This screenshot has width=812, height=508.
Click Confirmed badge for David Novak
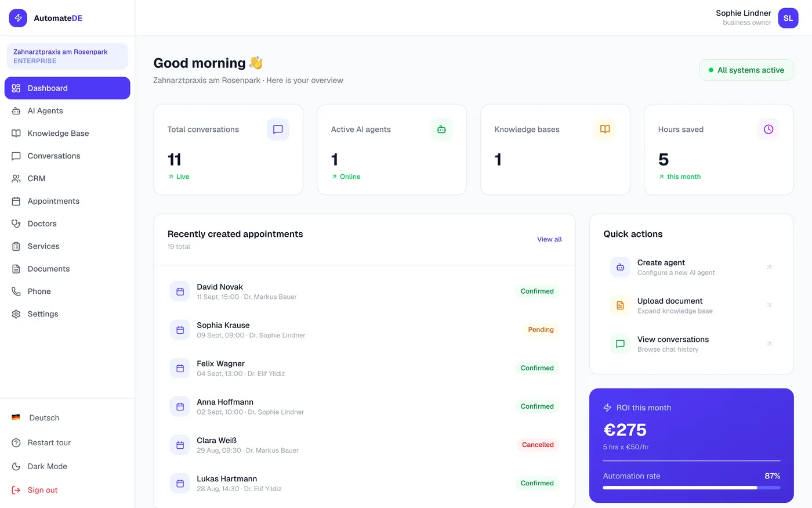(537, 291)
